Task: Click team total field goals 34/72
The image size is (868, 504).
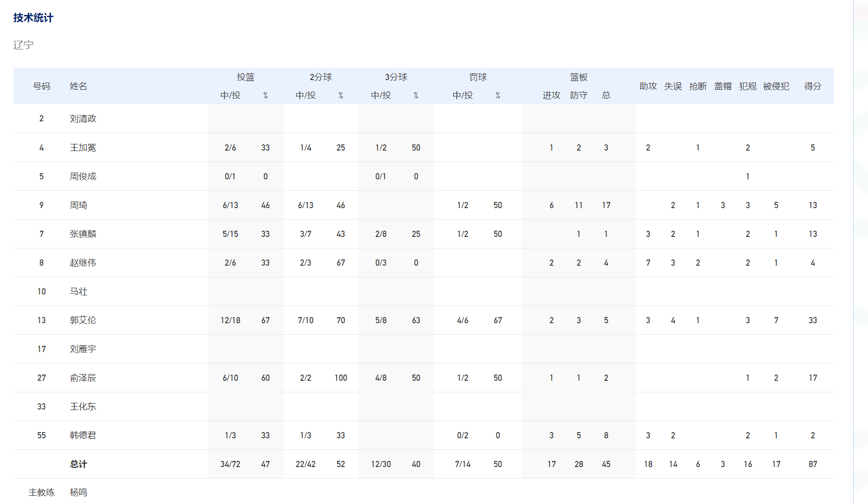Action: click(230, 464)
